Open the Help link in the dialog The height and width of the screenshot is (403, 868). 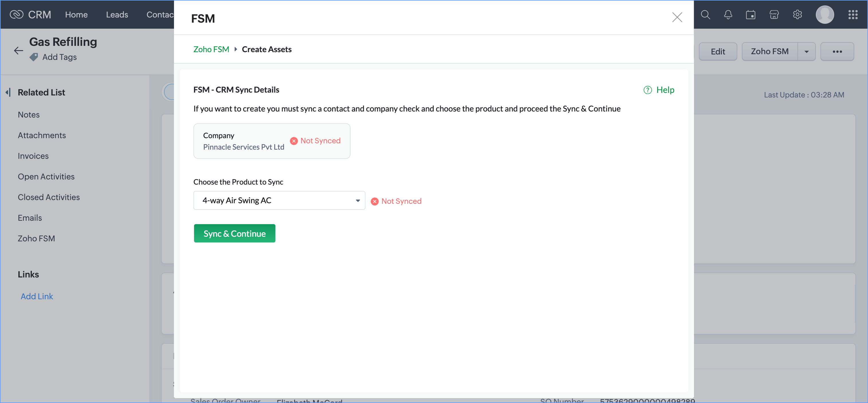659,90
